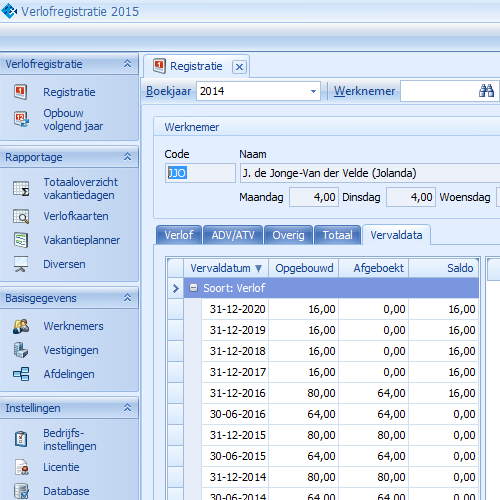Go to Vakantieplanner link
The height and width of the screenshot is (500, 500).
pyautogui.click(x=82, y=240)
